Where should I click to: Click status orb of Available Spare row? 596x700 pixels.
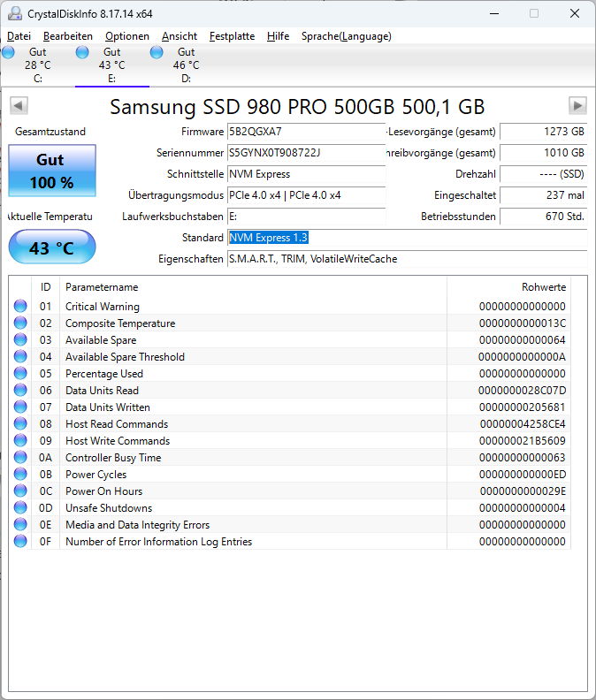pyautogui.click(x=20, y=339)
